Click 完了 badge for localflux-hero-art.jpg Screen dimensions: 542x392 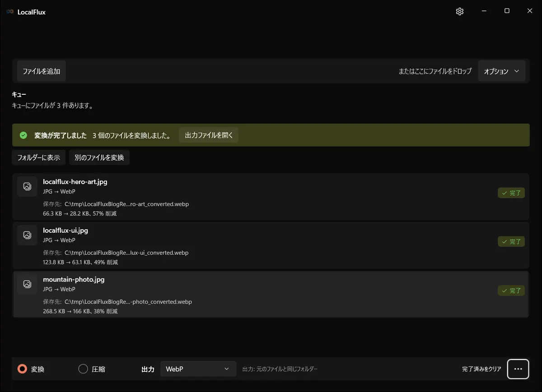pos(511,193)
